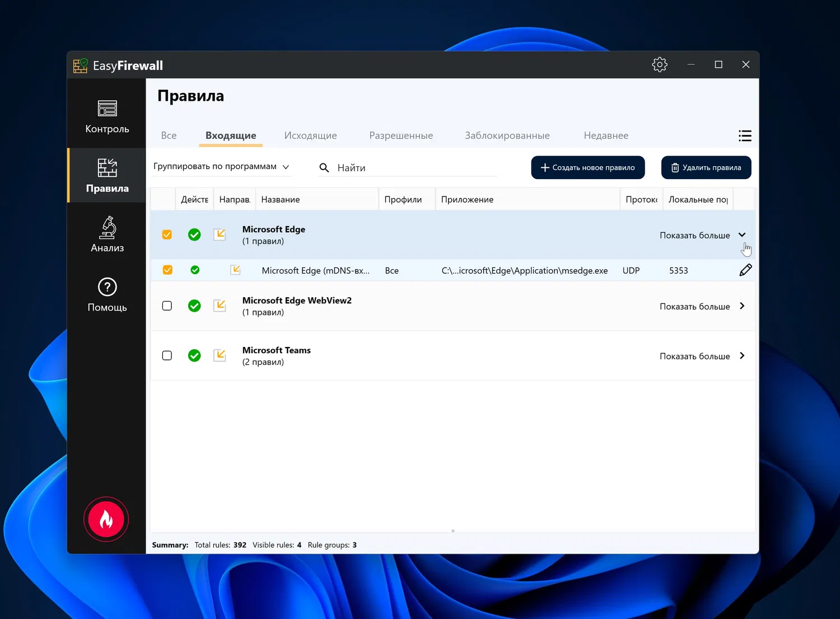Sort by the Действие column header

(x=194, y=199)
